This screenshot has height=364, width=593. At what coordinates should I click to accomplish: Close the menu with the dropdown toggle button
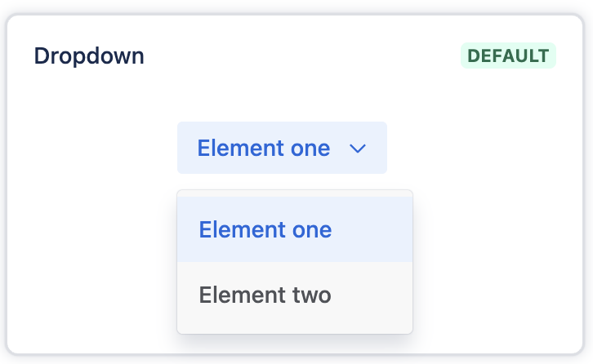coord(281,149)
